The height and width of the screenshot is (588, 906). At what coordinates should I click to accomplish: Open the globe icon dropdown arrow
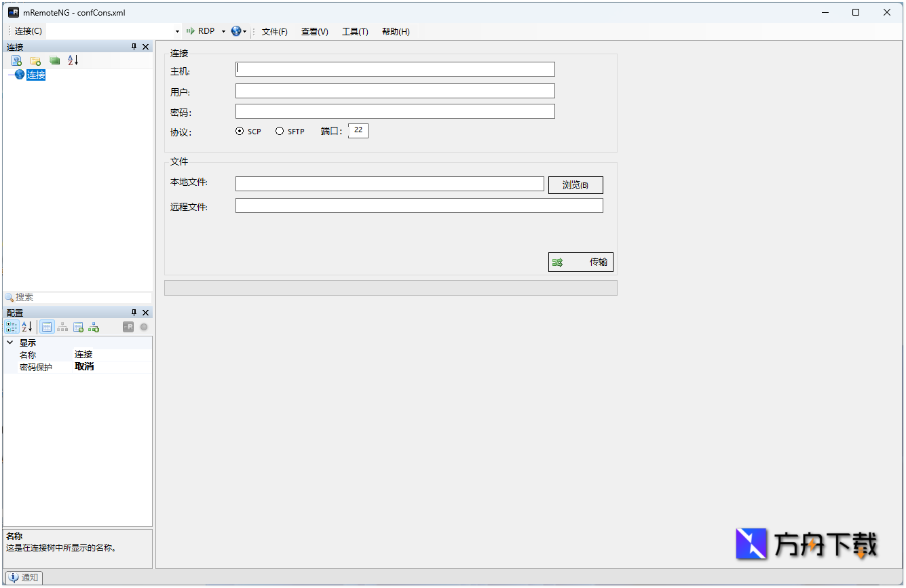(245, 31)
